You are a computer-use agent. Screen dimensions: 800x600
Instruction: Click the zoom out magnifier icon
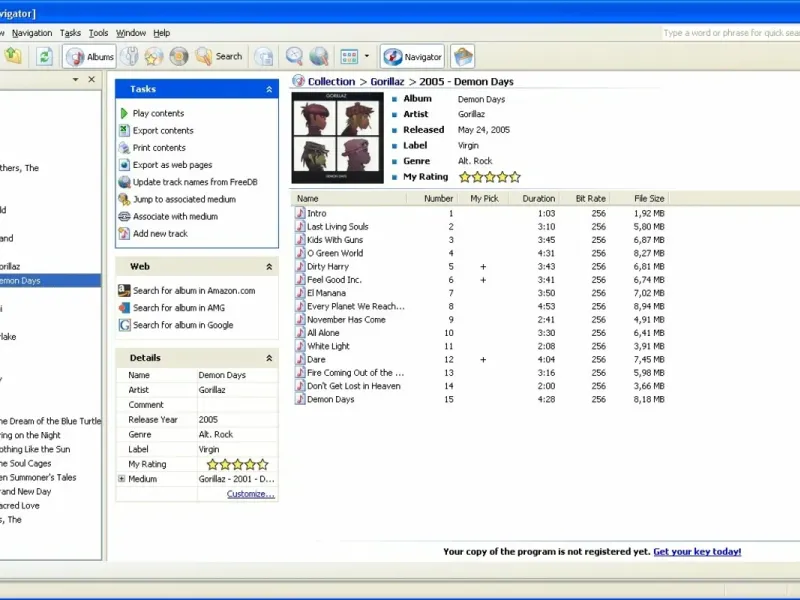tap(294, 56)
